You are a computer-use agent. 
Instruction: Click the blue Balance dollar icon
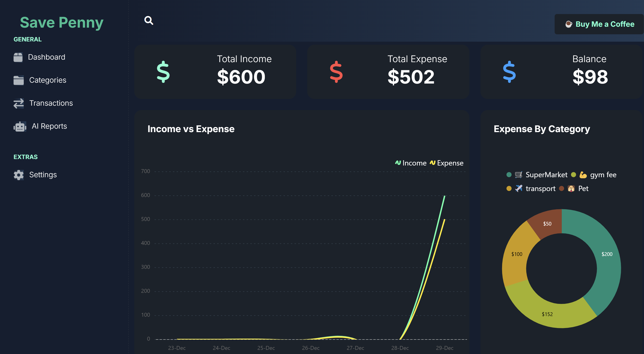[509, 72]
